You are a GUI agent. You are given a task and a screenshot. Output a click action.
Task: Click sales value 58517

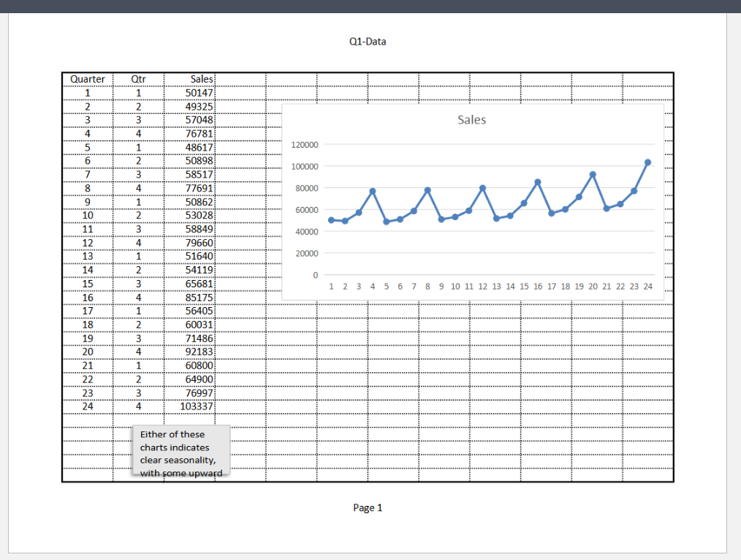(x=199, y=175)
